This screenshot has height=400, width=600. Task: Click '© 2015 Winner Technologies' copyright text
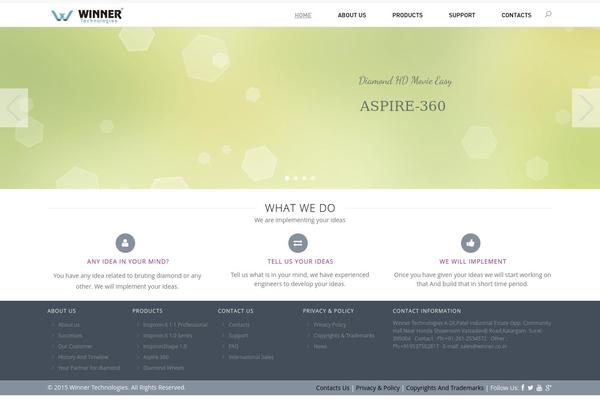116,388
